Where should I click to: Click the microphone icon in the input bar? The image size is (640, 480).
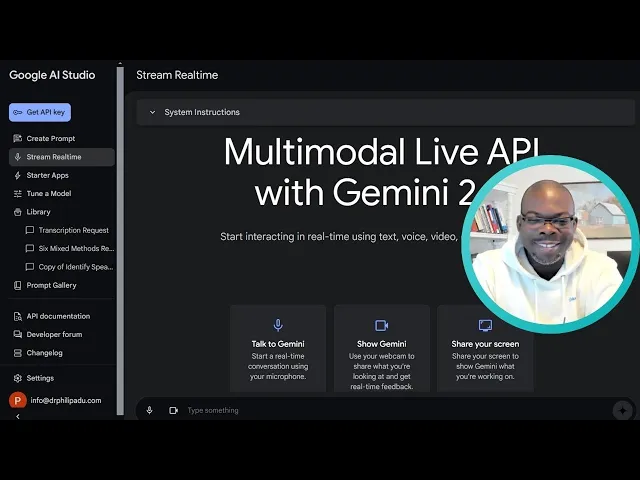(x=149, y=410)
